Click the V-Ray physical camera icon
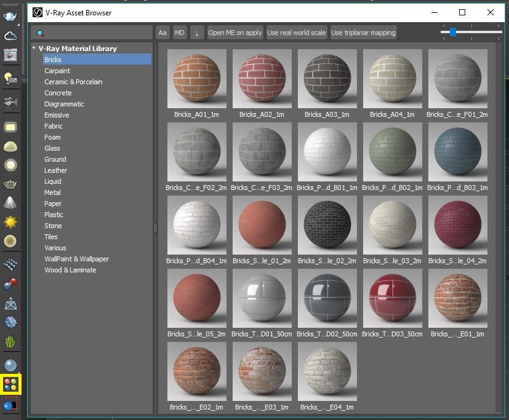Screen dimensions: 509x420 click(10, 102)
